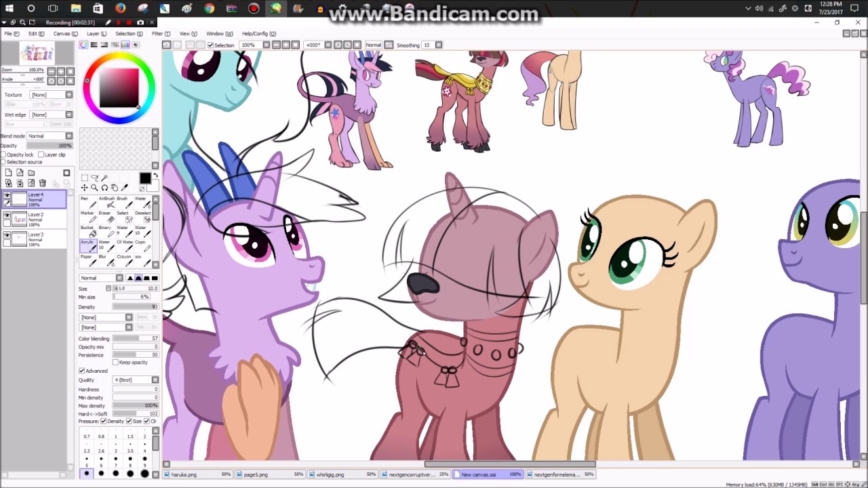Pick the hand pan tool
The image size is (868, 488).
click(x=114, y=188)
